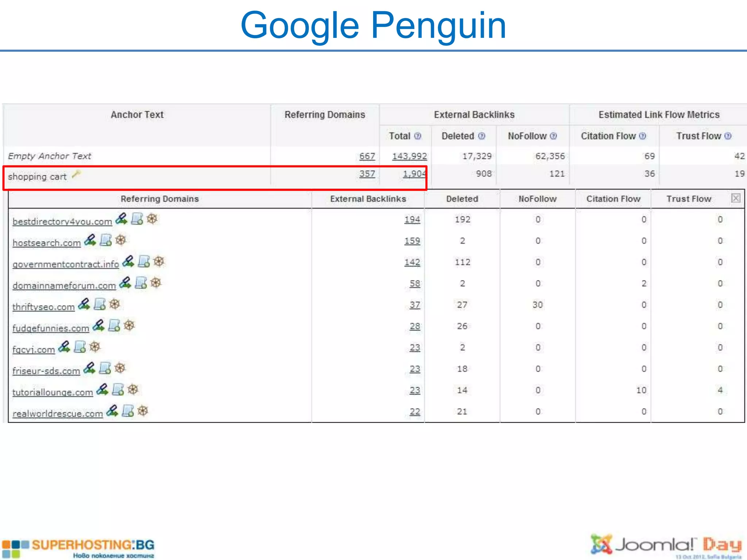Click the 159 backlinks count link
The image size is (747, 560).
pos(412,241)
